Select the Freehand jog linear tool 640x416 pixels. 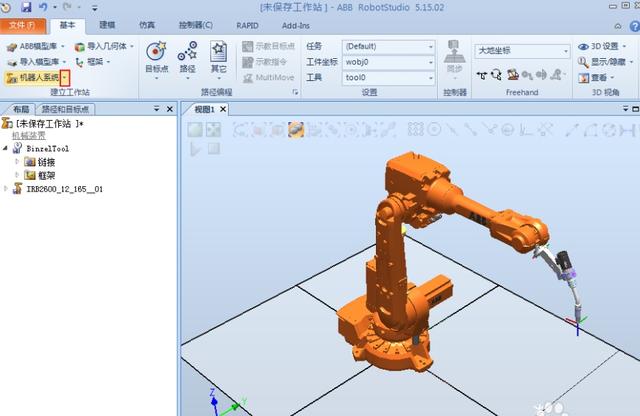[x=527, y=75]
